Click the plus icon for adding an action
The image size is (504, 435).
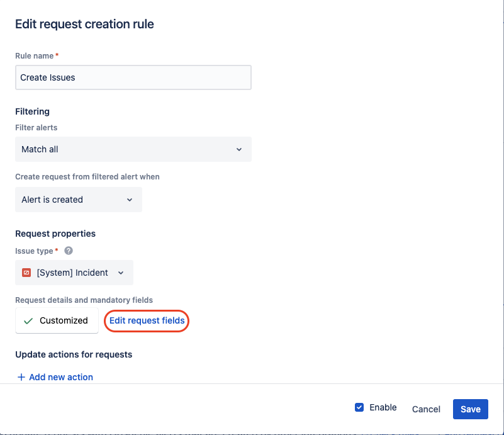pos(21,377)
